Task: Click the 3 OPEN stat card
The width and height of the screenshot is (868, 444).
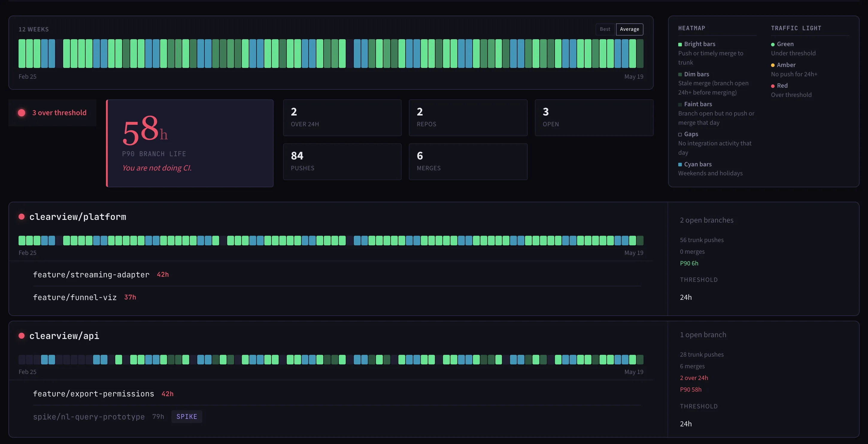Action: click(x=594, y=118)
